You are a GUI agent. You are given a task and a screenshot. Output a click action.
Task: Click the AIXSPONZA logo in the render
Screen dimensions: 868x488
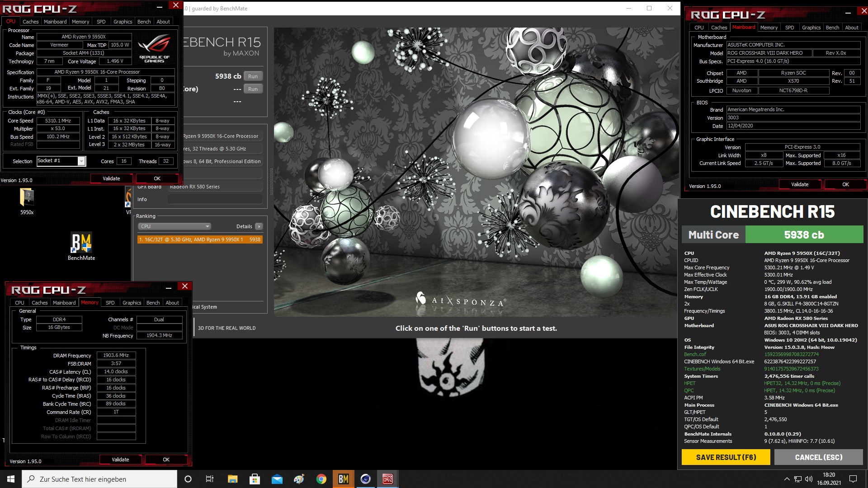pyautogui.click(x=461, y=300)
